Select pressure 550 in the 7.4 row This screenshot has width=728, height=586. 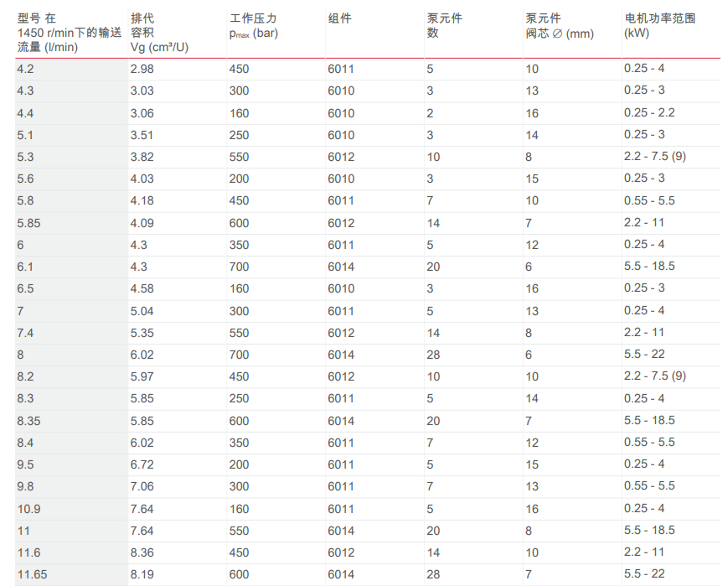239,333
